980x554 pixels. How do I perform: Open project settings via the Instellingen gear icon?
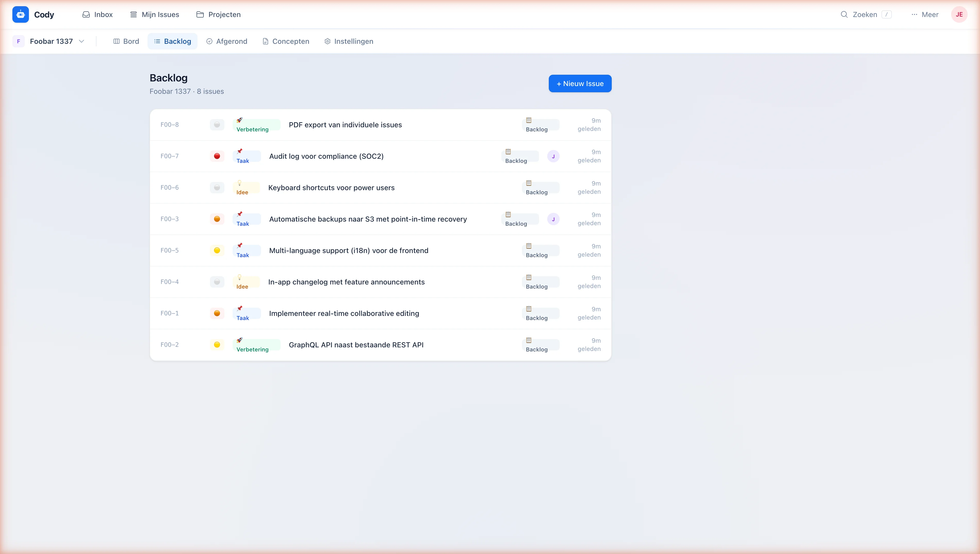click(327, 41)
